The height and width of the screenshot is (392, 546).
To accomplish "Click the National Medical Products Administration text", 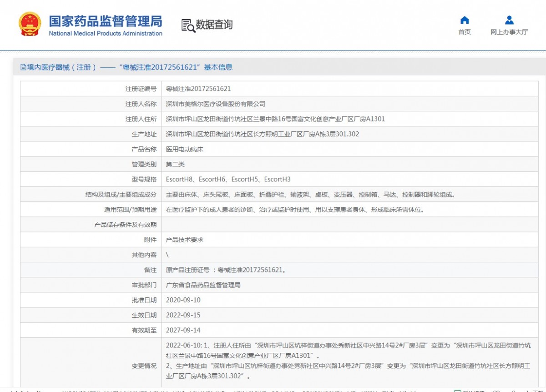I will pos(105,33).
